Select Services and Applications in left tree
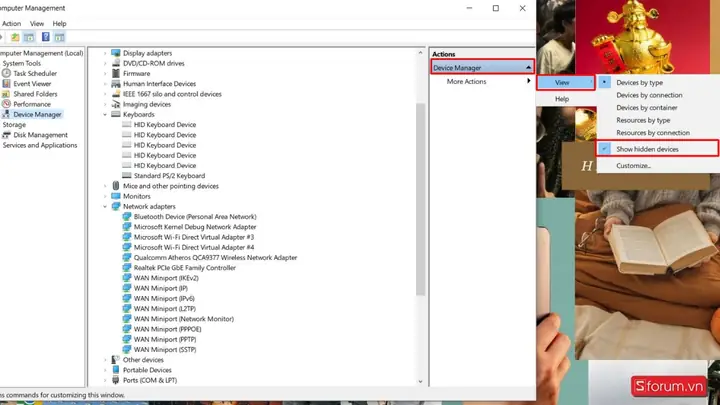This screenshot has width=720, height=405. 39,145
